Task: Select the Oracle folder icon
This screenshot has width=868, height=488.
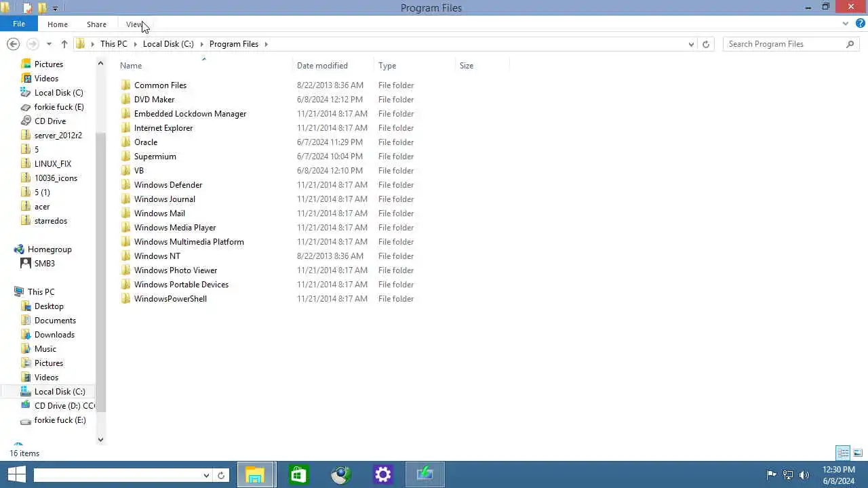Action: pos(125,142)
